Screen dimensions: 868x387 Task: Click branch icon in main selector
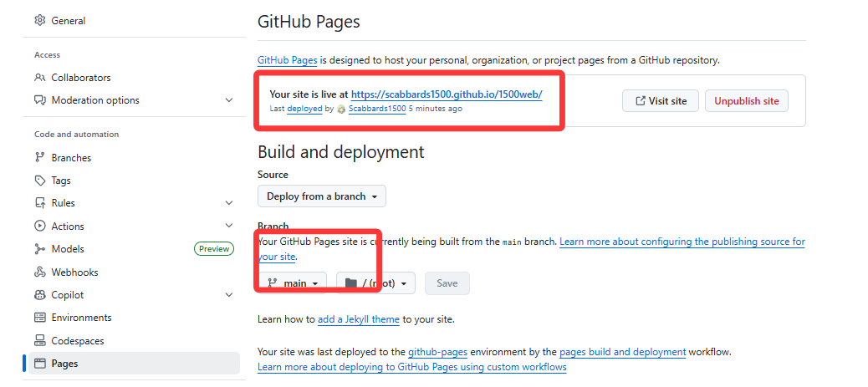[x=272, y=283]
